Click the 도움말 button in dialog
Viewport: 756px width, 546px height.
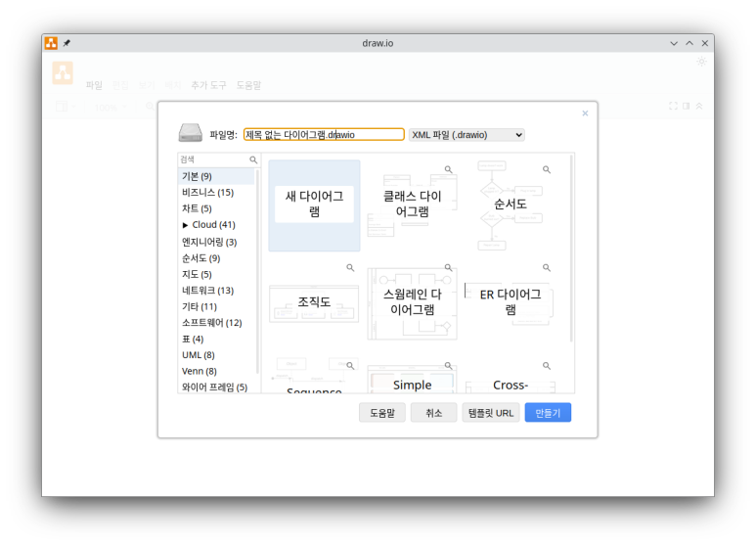click(382, 413)
